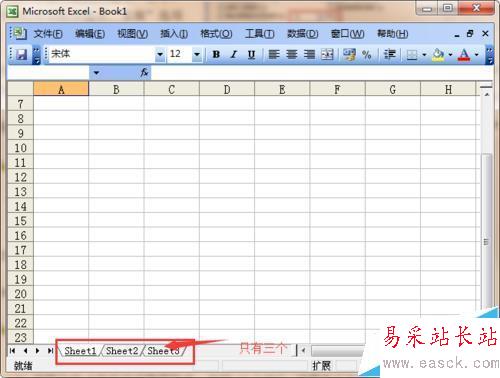Select column A header
500x378 pixels.
(61, 89)
